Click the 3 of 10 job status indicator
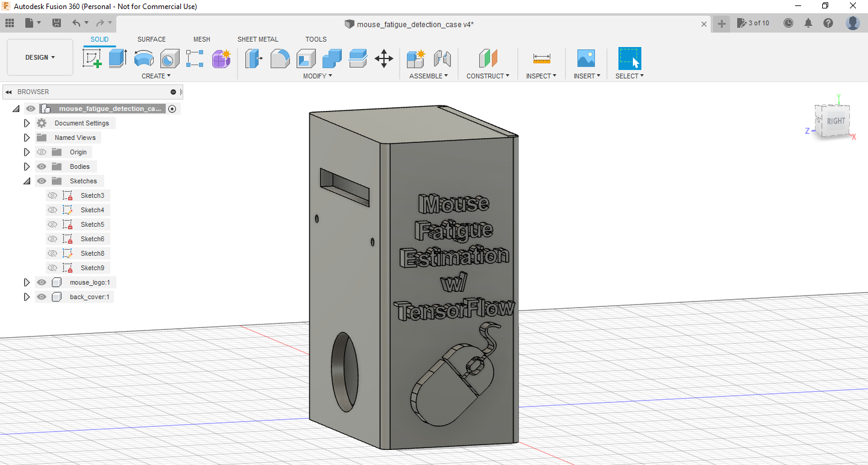868x465 pixels. (753, 22)
